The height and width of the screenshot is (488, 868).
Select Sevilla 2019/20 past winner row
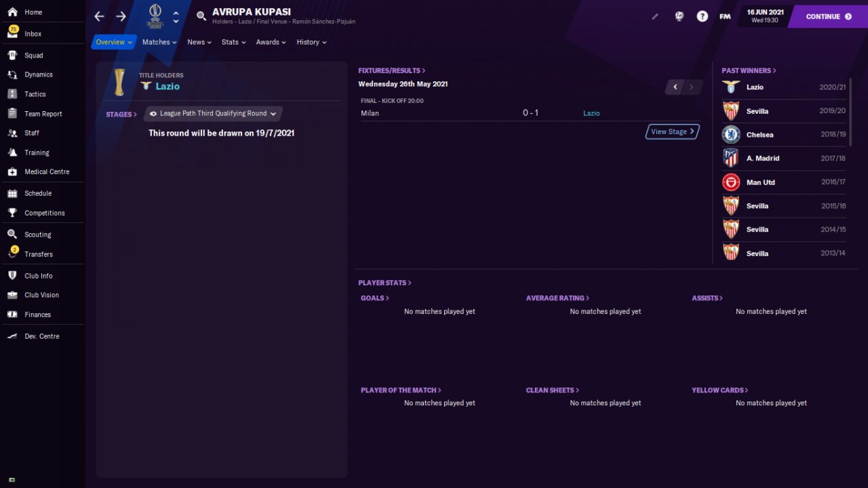pos(784,111)
